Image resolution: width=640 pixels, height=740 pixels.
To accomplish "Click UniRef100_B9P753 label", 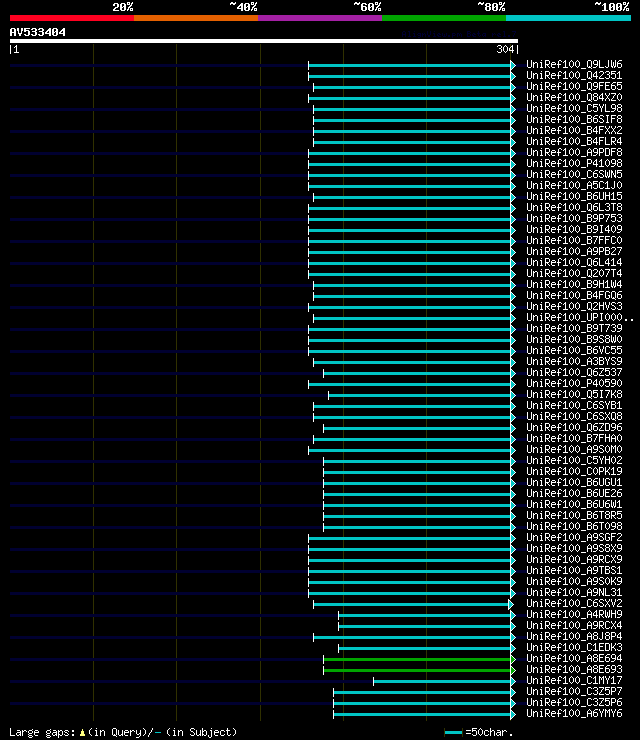I will (x=574, y=219).
